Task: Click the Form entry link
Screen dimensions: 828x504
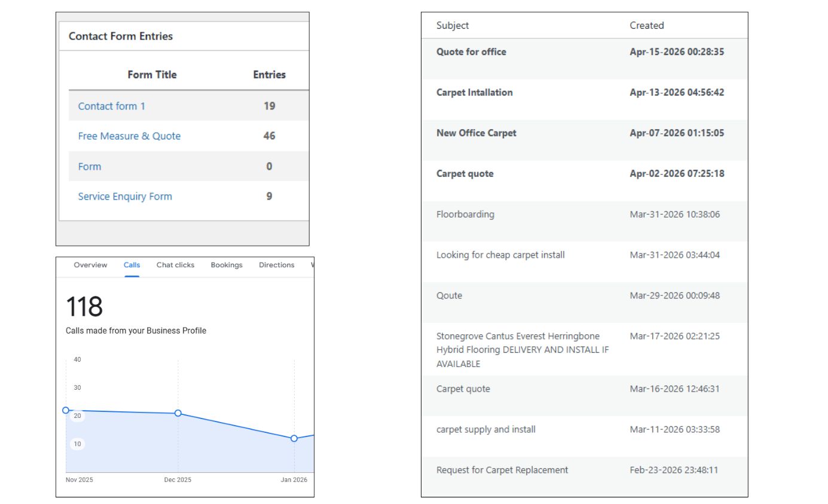Action: [90, 166]
